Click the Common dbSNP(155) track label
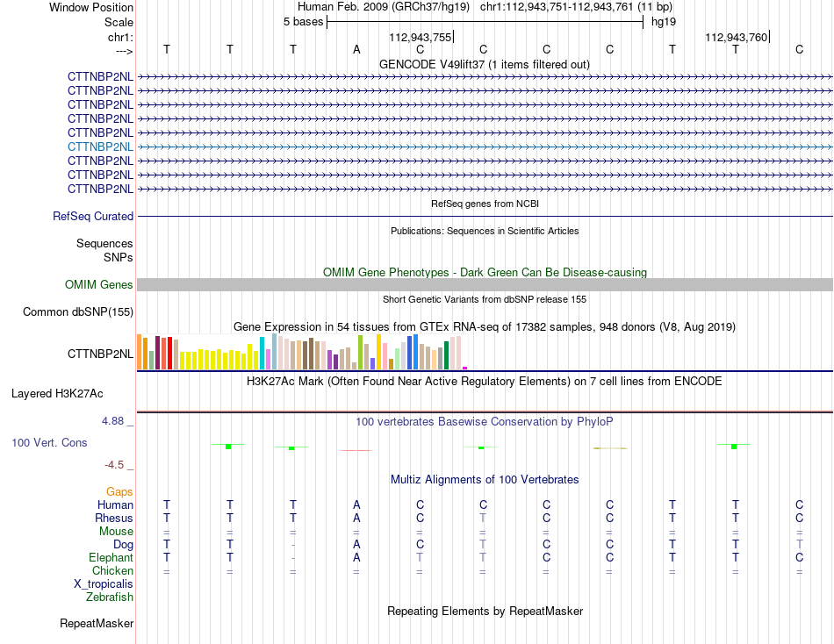This screenshot has width=834, height=644. tap(78, 311)
